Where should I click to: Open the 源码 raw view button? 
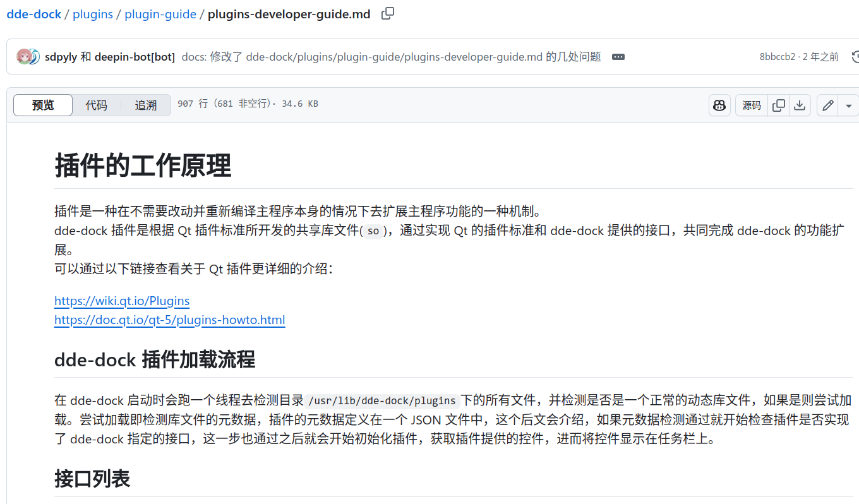[752, 105]
